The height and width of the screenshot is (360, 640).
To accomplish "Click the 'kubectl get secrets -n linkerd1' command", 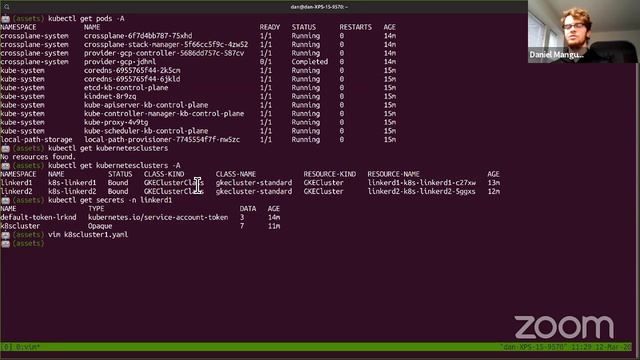I will [x=110, y=200].
